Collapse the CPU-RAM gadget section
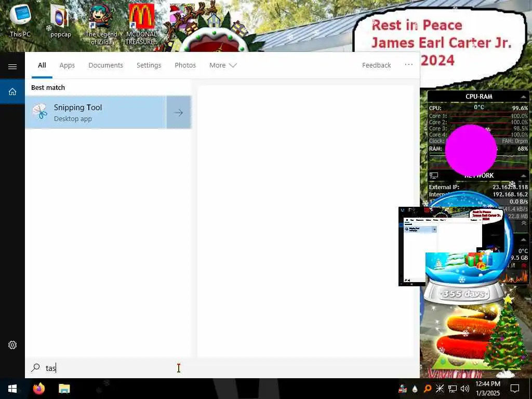 pos(524,97)
